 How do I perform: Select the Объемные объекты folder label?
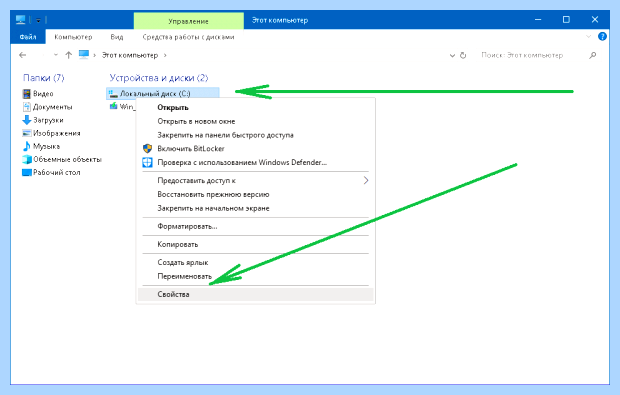click(x=67, y=159)
